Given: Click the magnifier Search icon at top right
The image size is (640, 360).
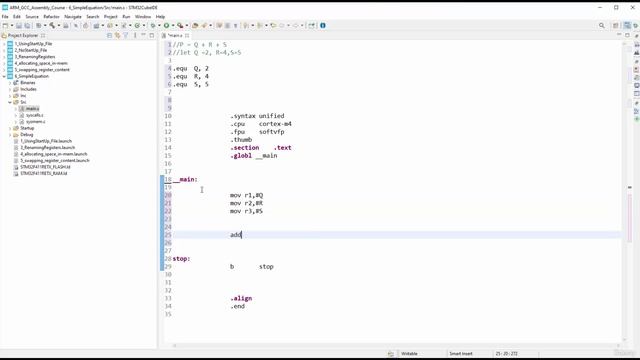Looking at the screenshot, I should tap(602, 25).
